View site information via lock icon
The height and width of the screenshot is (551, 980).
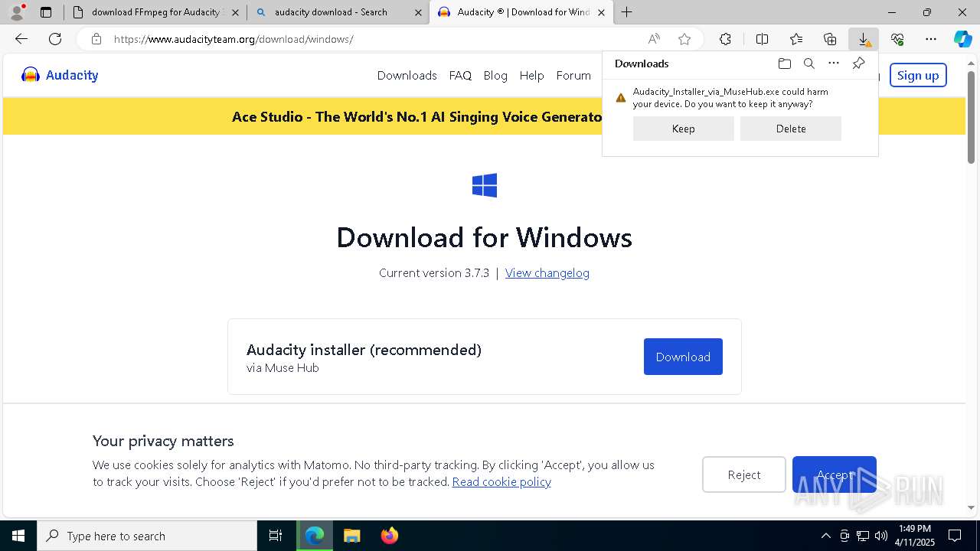[96, 39]
